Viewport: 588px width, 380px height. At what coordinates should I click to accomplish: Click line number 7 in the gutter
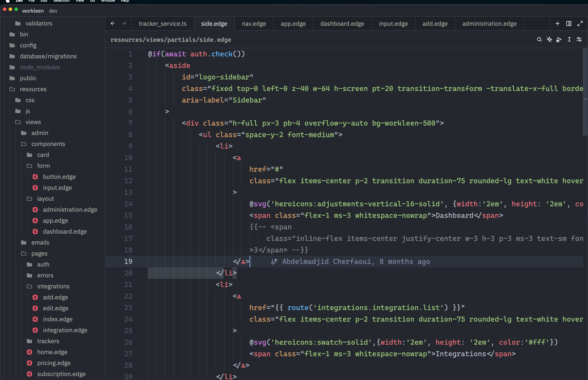pos(130,123)
